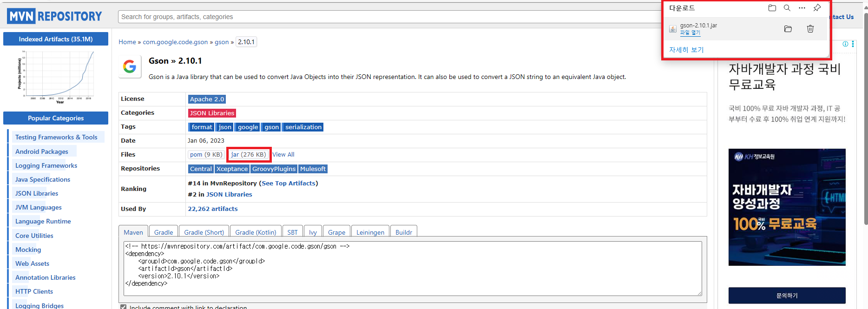Pin the downloads panel
868x309 pixels.
pos(817,8)
